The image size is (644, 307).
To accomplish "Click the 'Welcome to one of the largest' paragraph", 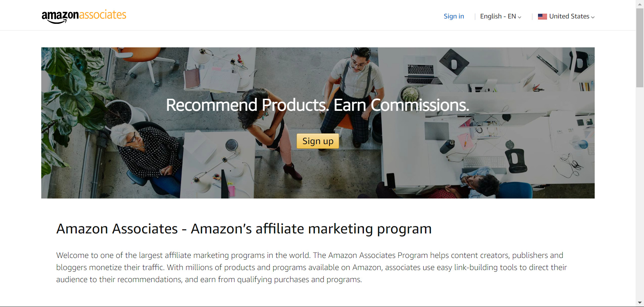I will pos(311,267).
